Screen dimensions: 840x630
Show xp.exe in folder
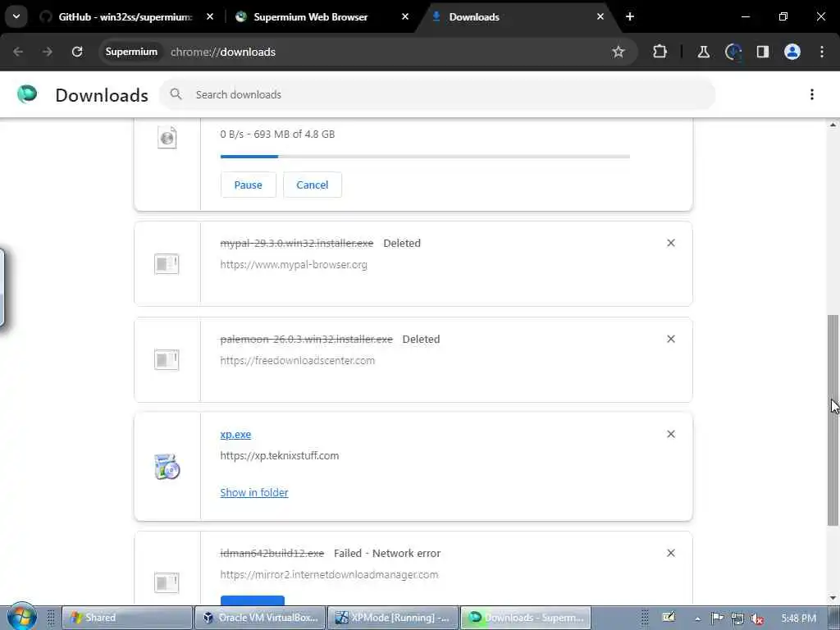click(254, 492)
